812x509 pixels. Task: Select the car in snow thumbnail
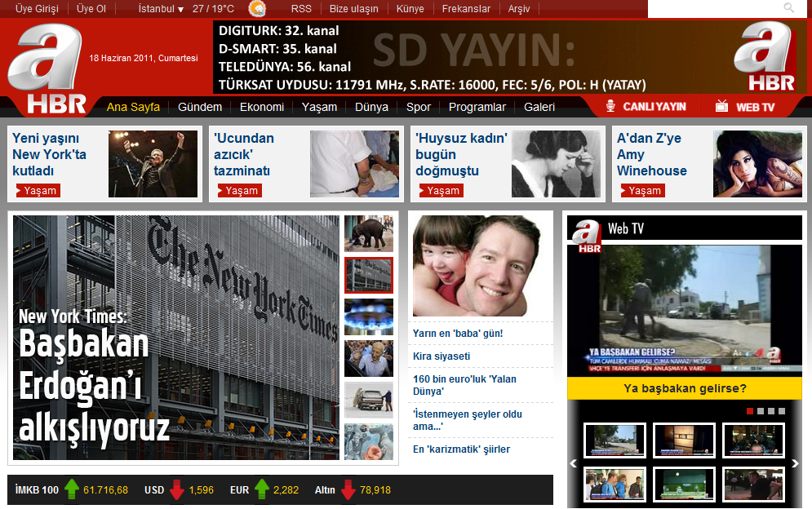(x=369, y=400)
